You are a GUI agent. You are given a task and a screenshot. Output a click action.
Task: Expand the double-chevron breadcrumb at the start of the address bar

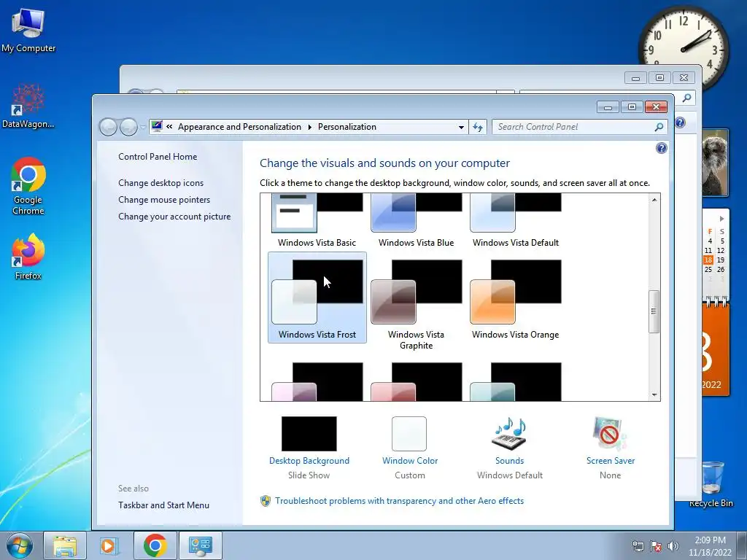[x=169, y=127]
